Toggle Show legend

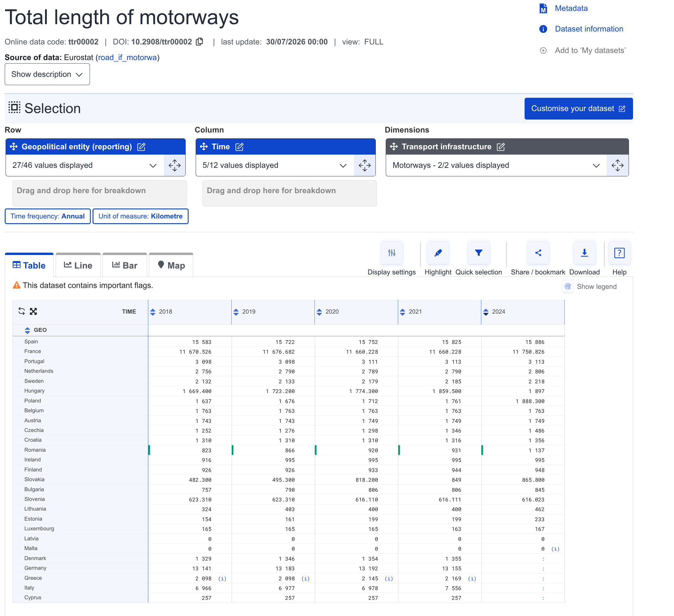591,287
